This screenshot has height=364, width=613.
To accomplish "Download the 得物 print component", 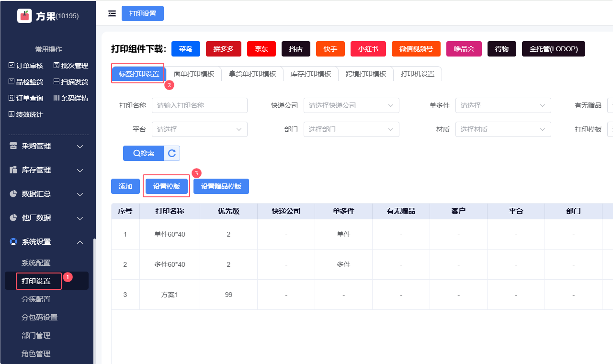I will coord(502,49).
